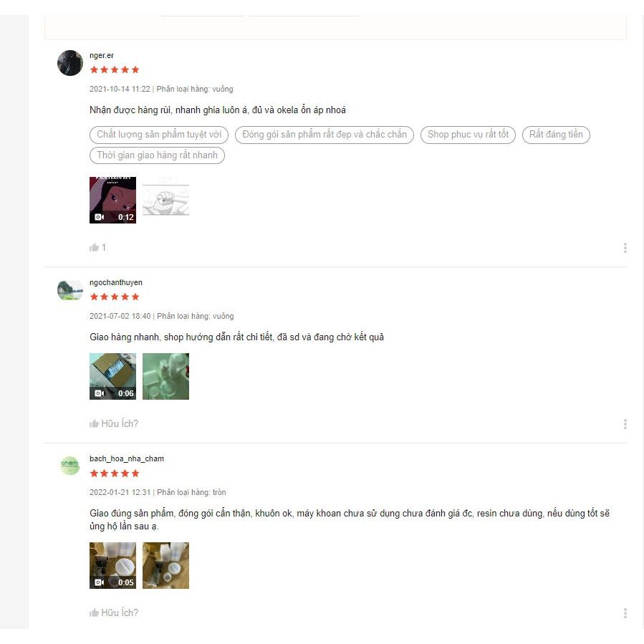Viewport: 644px width, 644px height.
Task: Mark bach_hoa_nha_cham's review as helpful
Action: point(114,612)
